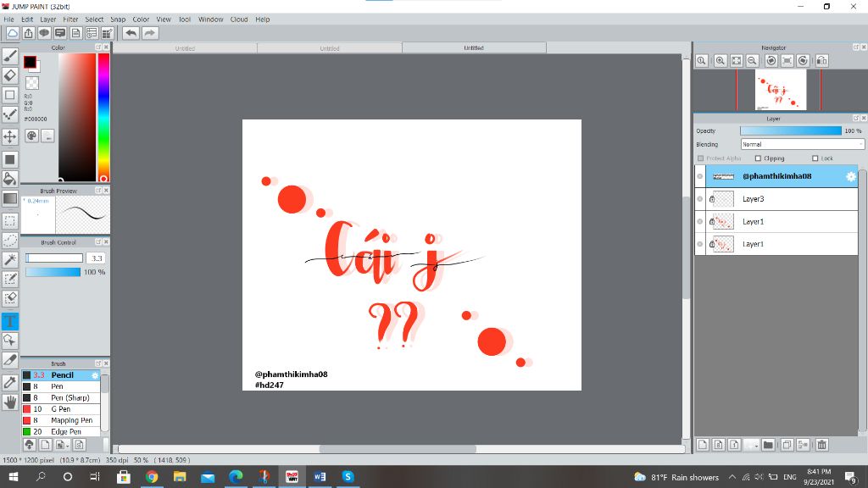Click the export share icon in toolbar
868x488 pixels.
click(28, 33)
